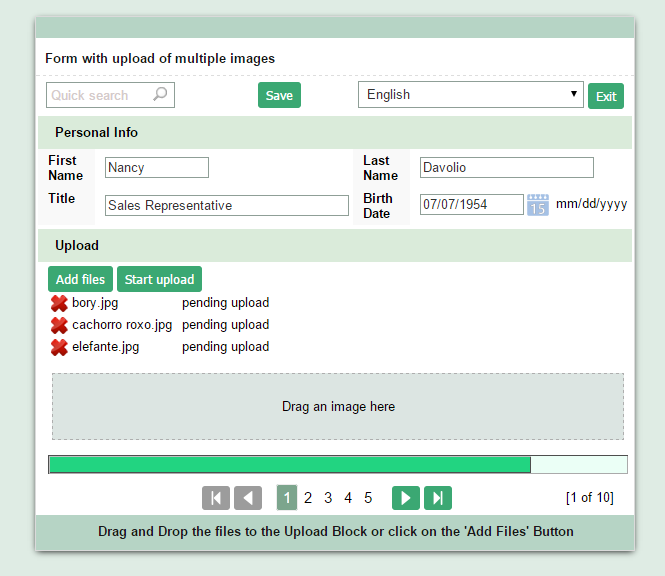Open the Birth Date calendar picker
This screenshot has height=576, width=665.
click(x=538, y=205)
